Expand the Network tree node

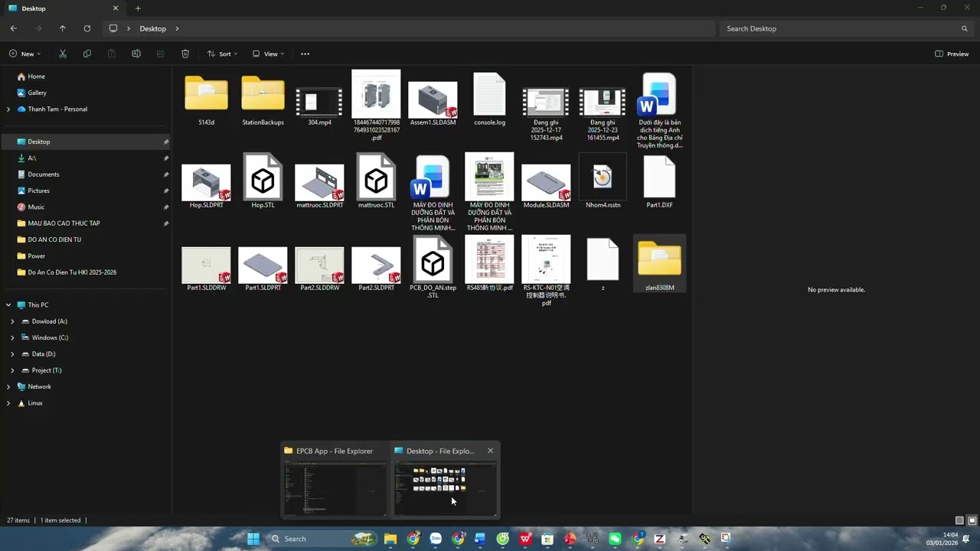tap(8, 386)
